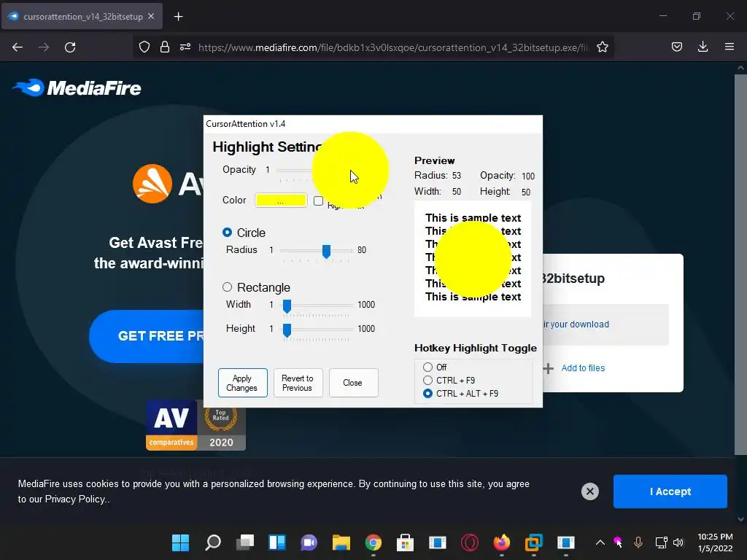Bookmark this page with the star icon
Image resolution: width=747 pixels, height=560 pixels.
coord(602,47)
